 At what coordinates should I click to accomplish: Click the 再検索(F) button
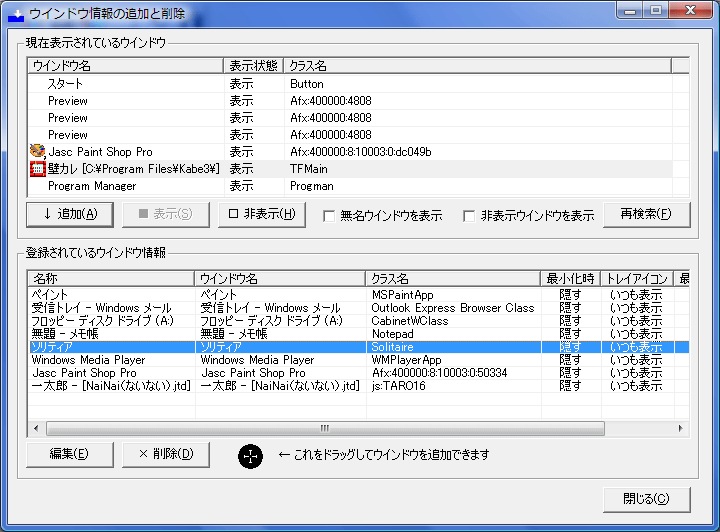(x=646, y=214)
